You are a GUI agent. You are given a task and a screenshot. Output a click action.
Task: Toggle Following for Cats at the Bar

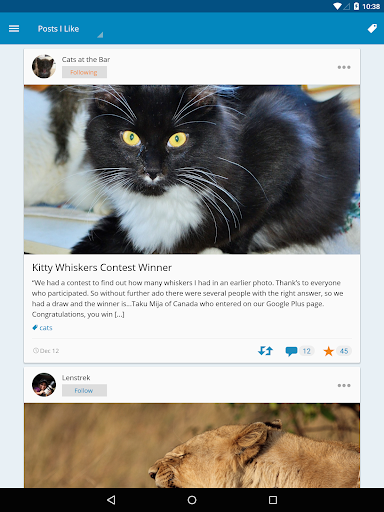pos(84,72)
